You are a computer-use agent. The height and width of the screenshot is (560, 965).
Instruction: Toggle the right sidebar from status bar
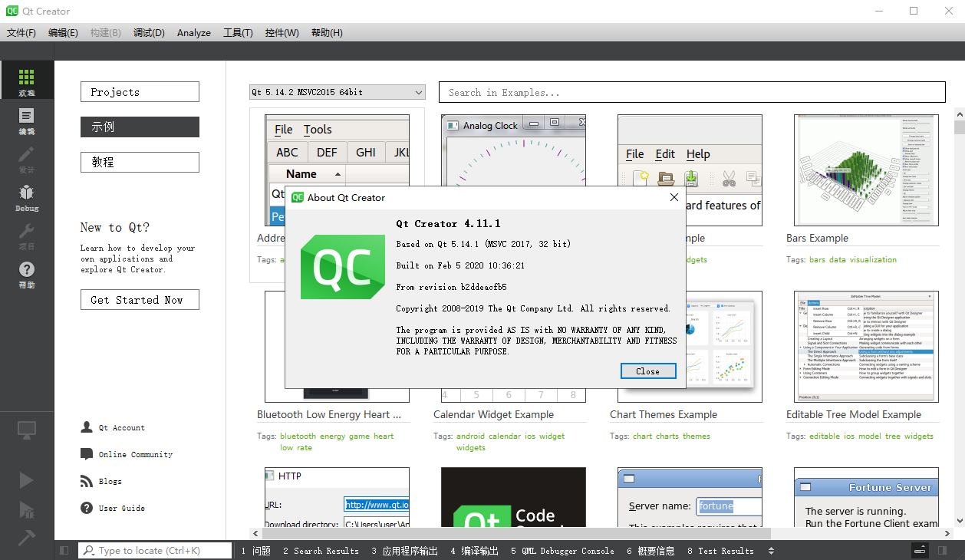tap(942, 551)
